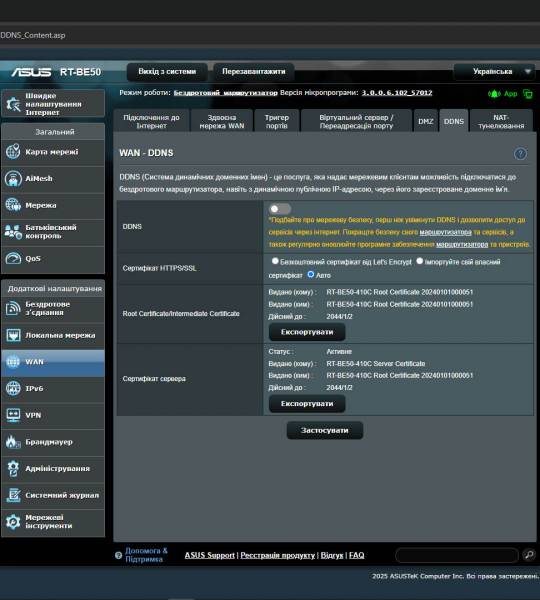This screenshot has width=540, height=600.
Task: Open the help question mark icon
Action: (x=520, y=154)
